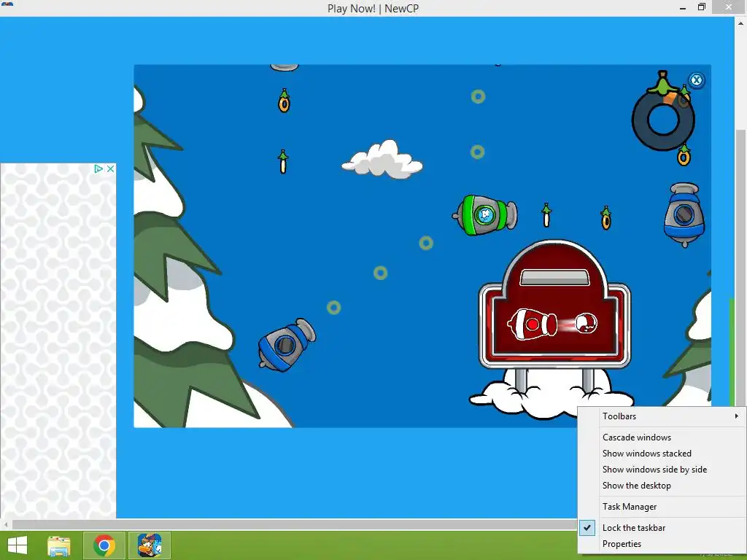Click the horizontal scrollbar's left arrow
The image size is (747, 560).
pyautogui.click(x=6, y=524)
